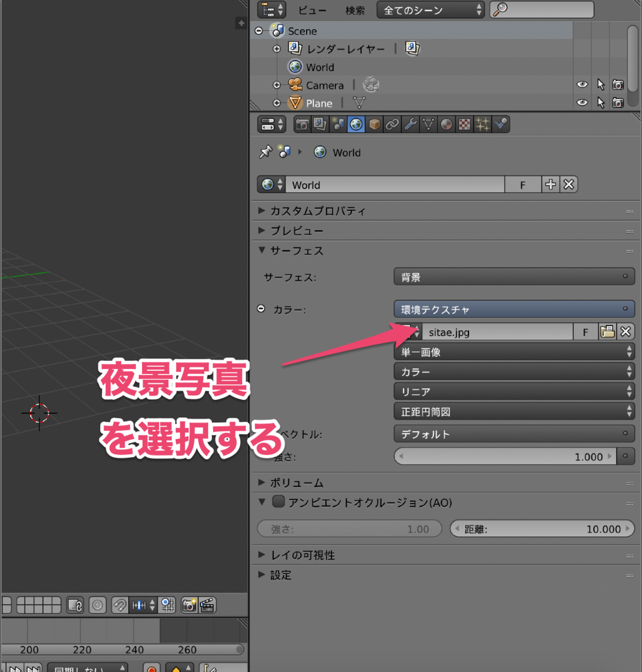Click the pin icon in the World breadcrumb
Viewport: 642px width, 672px height.
(x=265, y=152)
